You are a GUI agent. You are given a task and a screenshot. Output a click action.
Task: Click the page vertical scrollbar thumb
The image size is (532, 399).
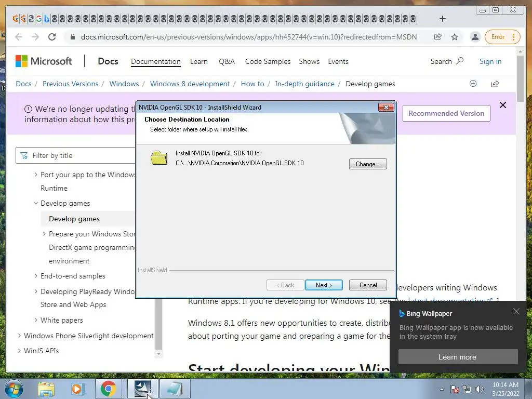tap(520, 79)
